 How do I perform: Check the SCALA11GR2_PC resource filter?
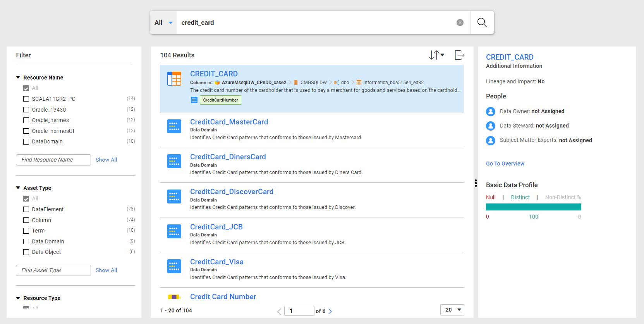[x=26, y=99]
